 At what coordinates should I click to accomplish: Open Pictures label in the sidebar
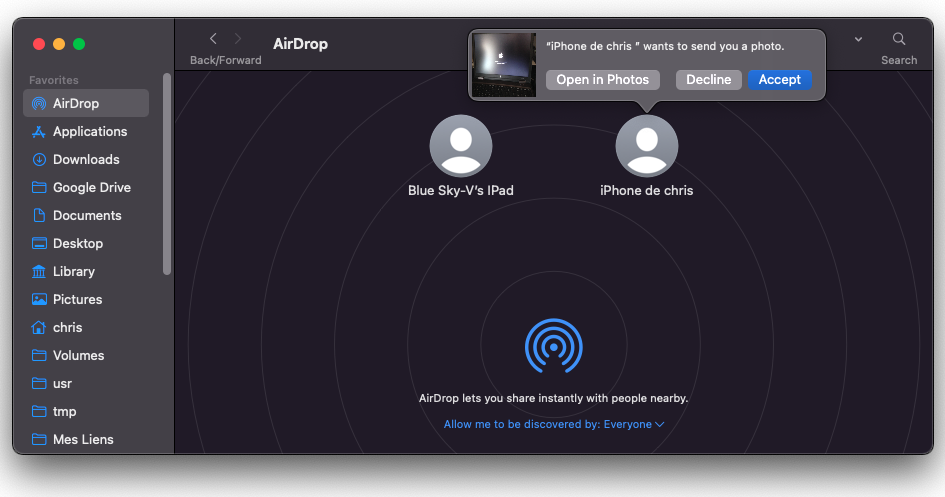[78, 299]
